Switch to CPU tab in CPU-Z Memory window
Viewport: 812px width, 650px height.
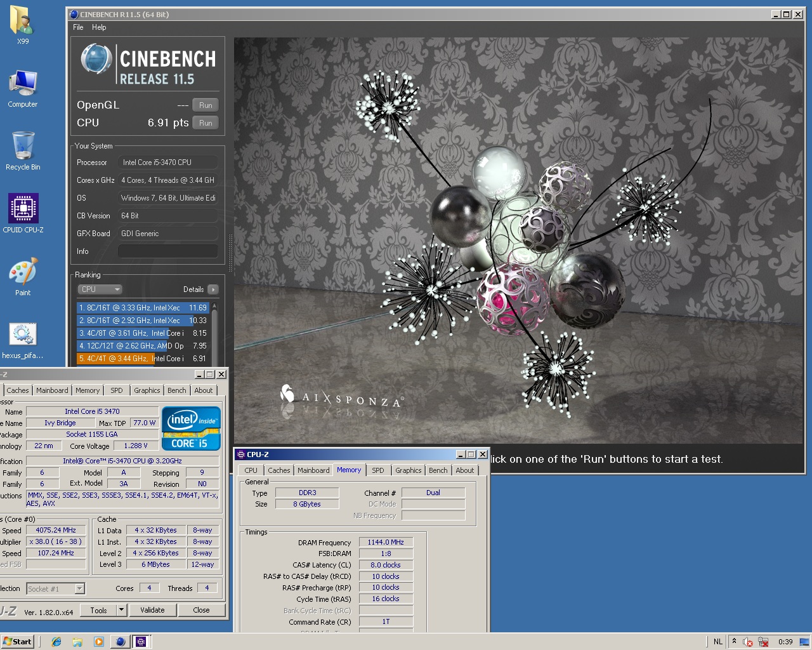tap(251, 470)
